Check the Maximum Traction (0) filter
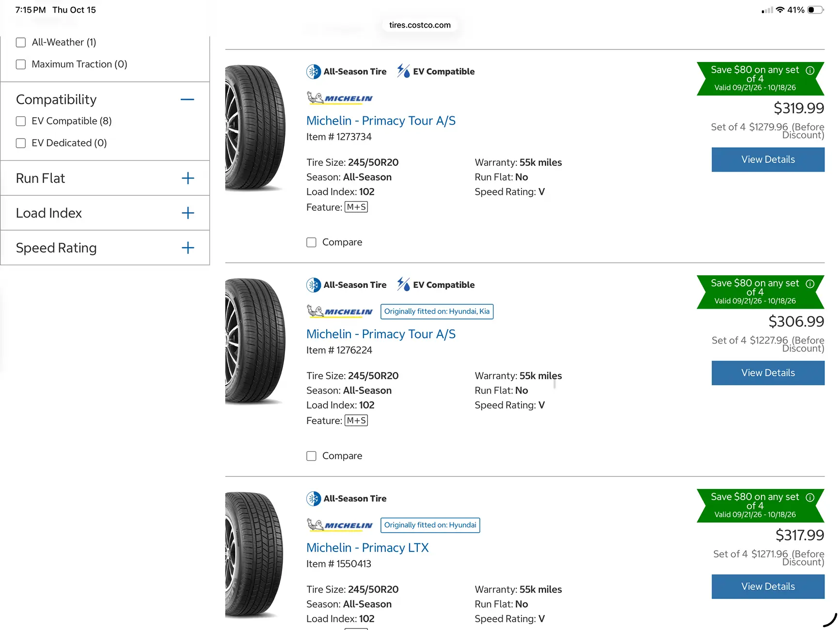This screenshot has width=840, height=630. click(21, 64)
